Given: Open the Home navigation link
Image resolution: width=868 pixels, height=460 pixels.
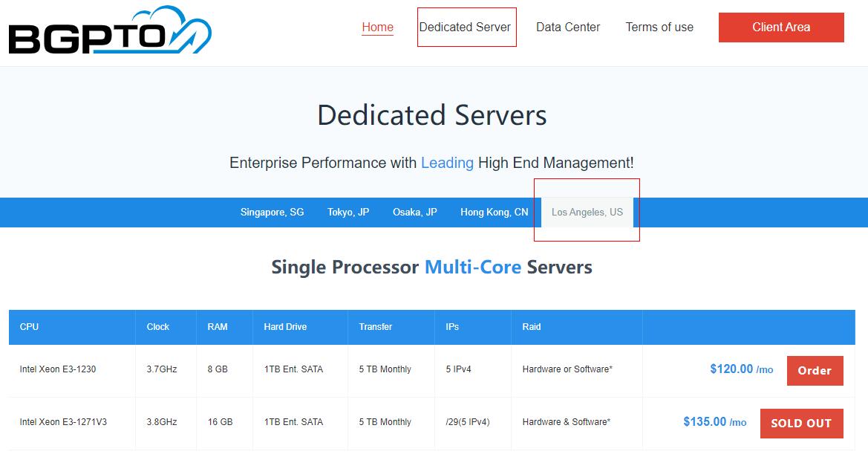Looking at the screenshot, I should point(377,27).
